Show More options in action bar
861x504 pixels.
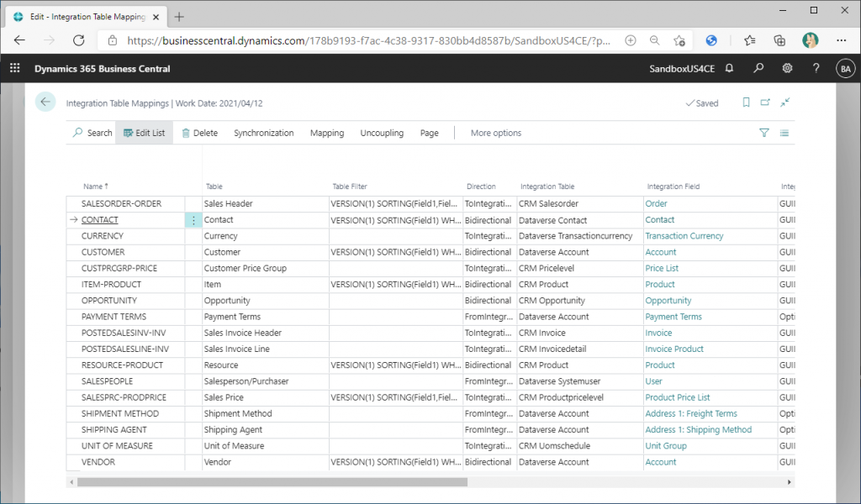point(496,133)
